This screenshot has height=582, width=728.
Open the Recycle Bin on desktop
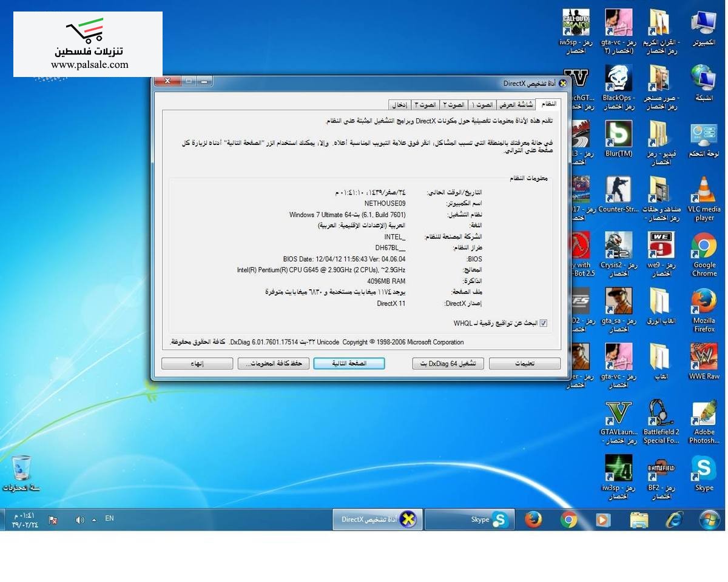(x=22, y=470)
